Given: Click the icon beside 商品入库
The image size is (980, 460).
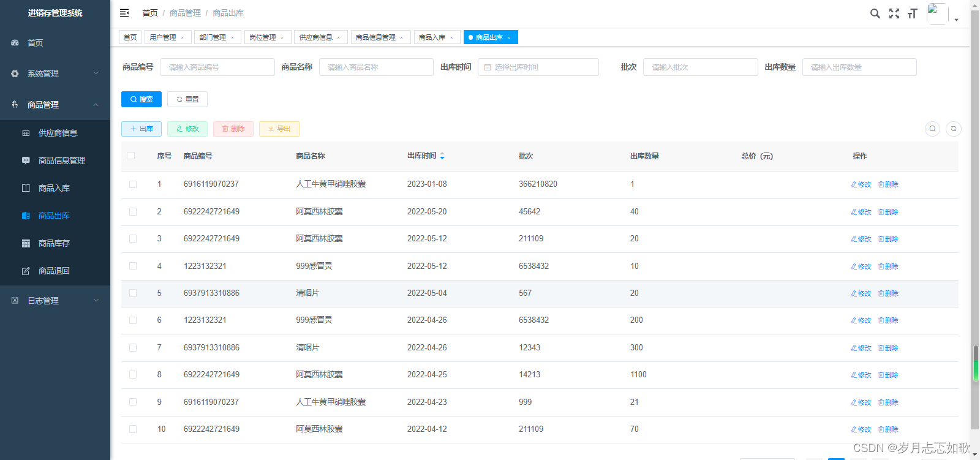Looking at the screenshot, I should pyautogui.click(x=26, y=188).
